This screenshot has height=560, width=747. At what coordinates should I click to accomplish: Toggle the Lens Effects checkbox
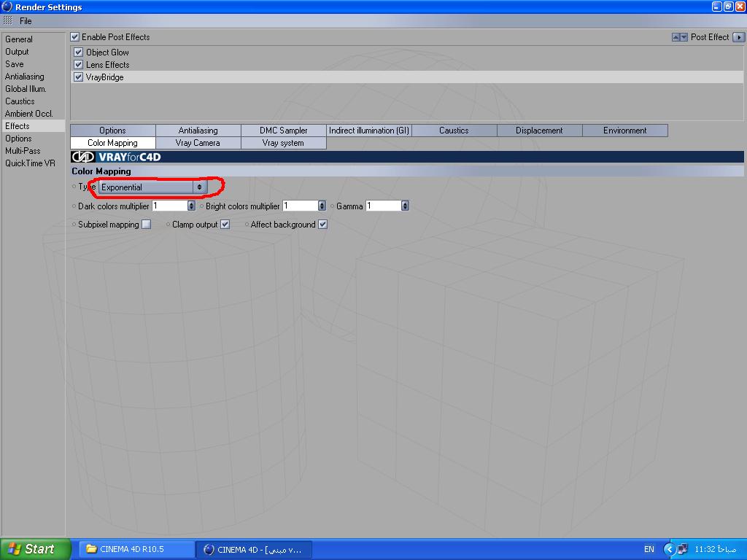tap(79, 64)
